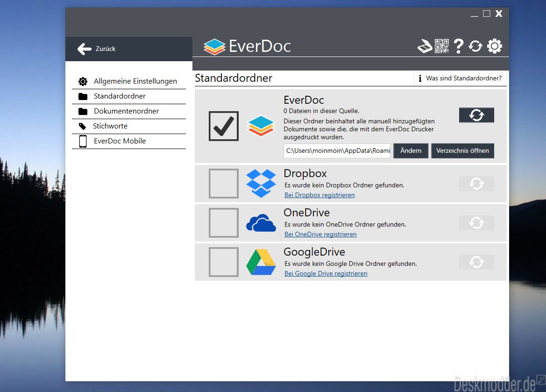Select Stichworte in sidebar
This screenshot has width=546, height=392.
[x=128, y=126]
